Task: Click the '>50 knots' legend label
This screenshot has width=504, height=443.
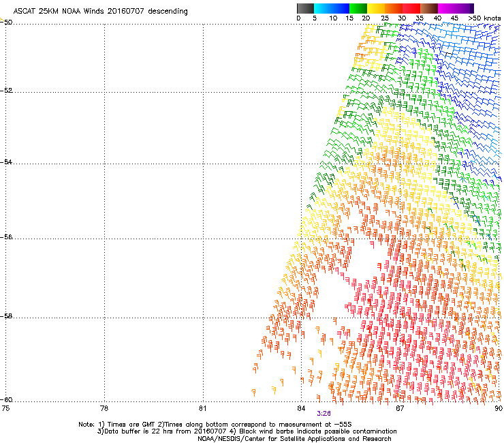Action: click(484, 18)
